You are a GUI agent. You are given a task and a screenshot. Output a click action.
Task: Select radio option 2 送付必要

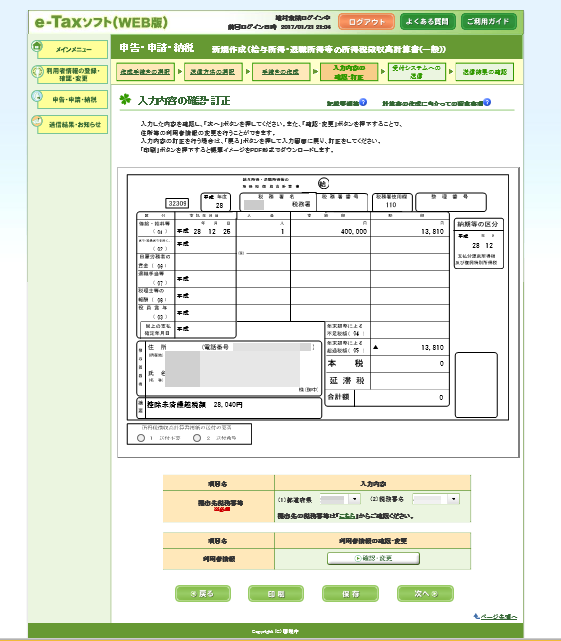(x=197, y=438)
